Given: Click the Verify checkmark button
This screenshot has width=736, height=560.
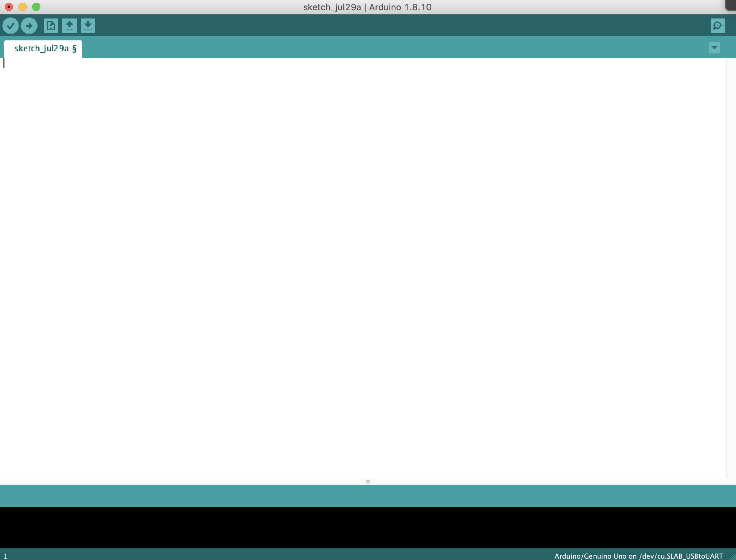Looking at the screenshot, I should [x=11, y=26].
